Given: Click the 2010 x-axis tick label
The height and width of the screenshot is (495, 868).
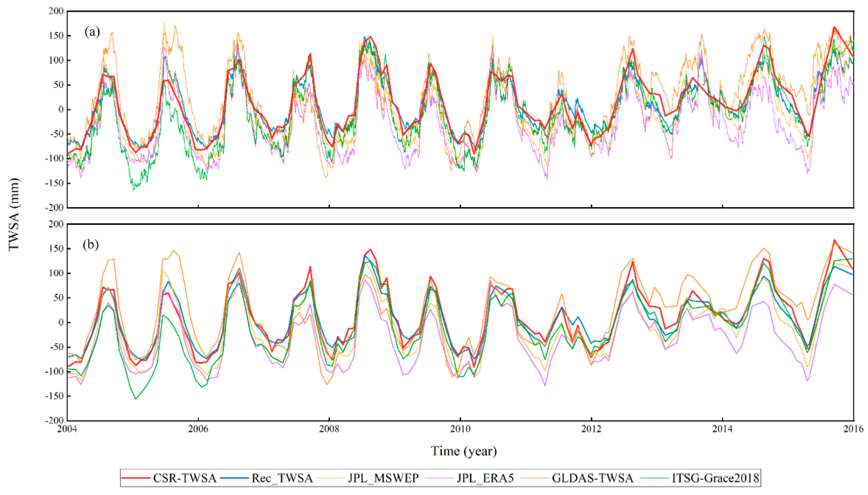Looking at the screenshot, I should click(460, 429).
